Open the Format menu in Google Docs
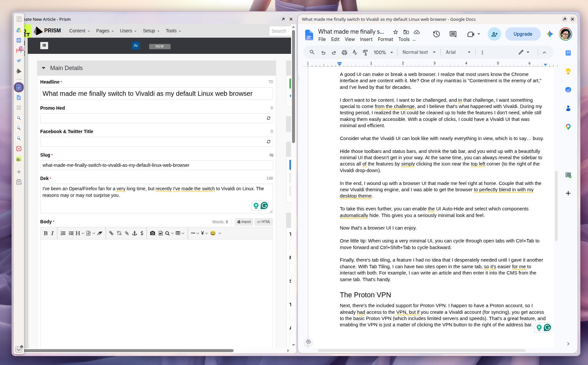 [385, 39]
